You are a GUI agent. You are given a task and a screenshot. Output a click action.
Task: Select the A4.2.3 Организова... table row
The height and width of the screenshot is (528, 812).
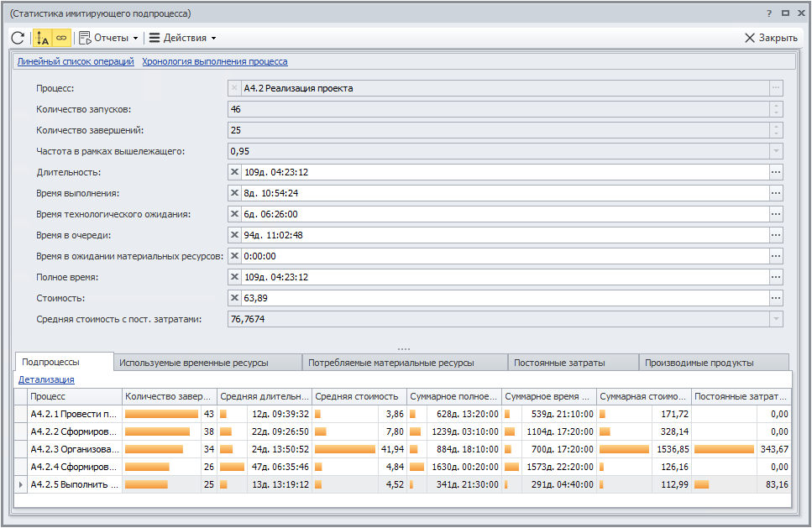coord(74,449)
